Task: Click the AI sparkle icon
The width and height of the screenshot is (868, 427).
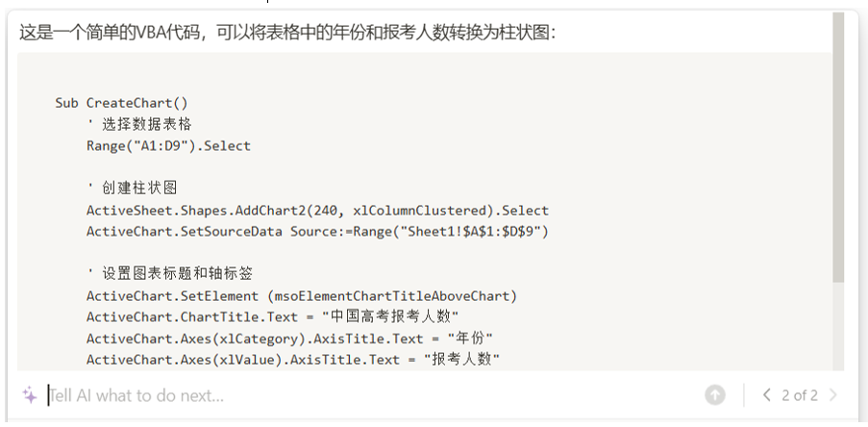Action: [x=30, y=395]
